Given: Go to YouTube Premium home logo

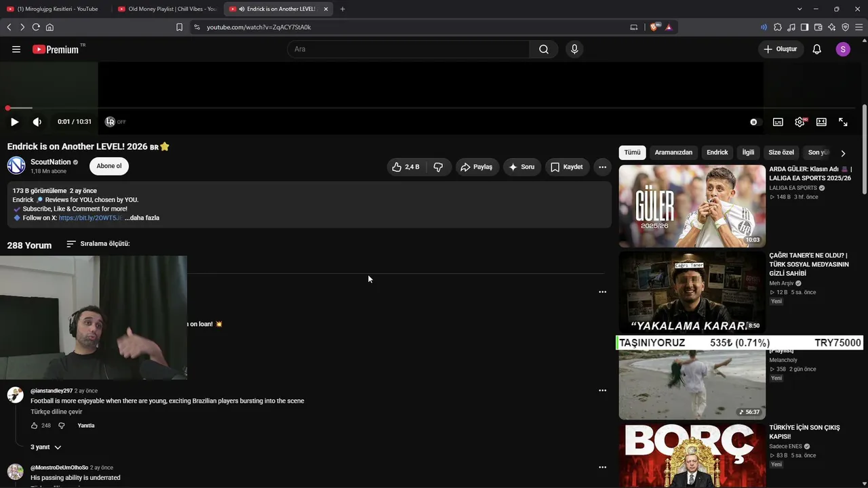Looking at the screenshot, I should [x=56, y=49].
